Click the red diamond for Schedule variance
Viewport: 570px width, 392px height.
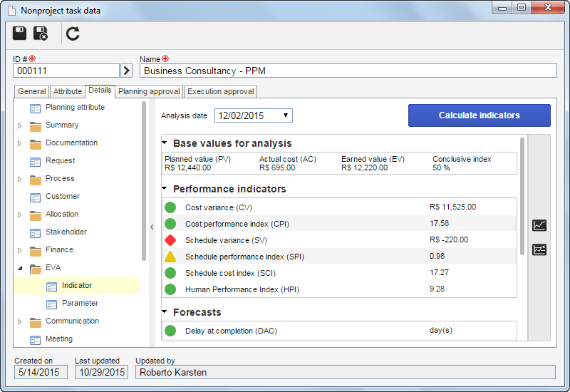click(170, 240)
